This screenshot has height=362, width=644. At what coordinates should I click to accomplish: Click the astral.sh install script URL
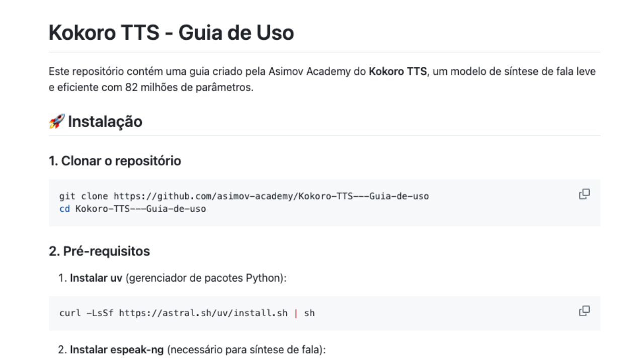pyautogui.click(x=203, y=313)
